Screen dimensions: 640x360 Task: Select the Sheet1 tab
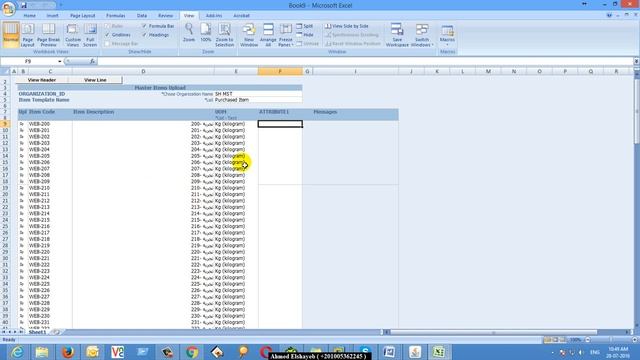[x=37, y=332]
